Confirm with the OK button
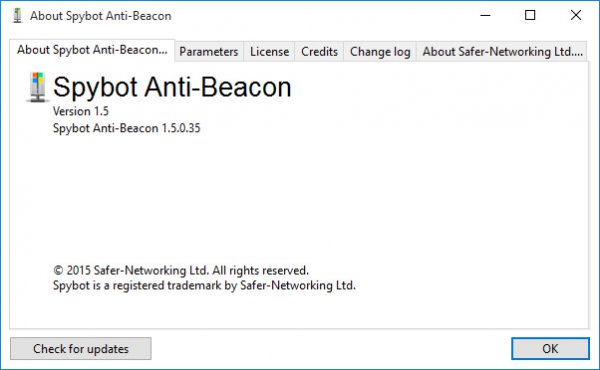 click(550, 349)
